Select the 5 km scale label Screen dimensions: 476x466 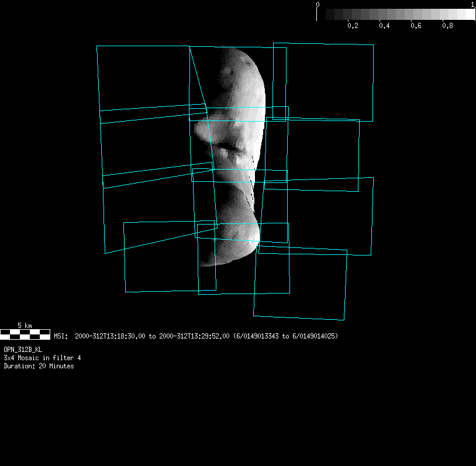coord(25,325)
